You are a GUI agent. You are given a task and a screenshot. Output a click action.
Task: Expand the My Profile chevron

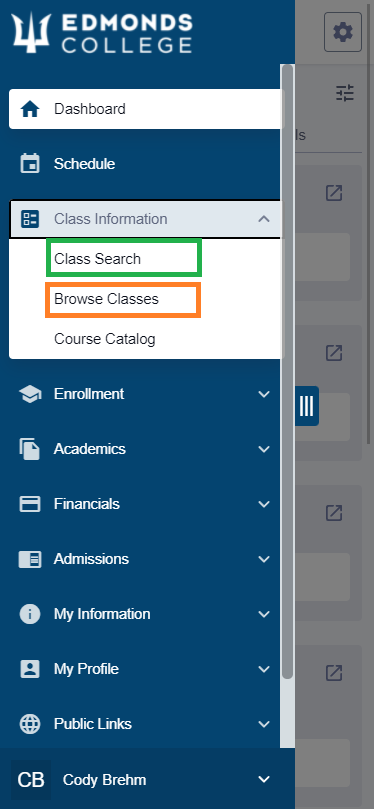click(264, 669)
